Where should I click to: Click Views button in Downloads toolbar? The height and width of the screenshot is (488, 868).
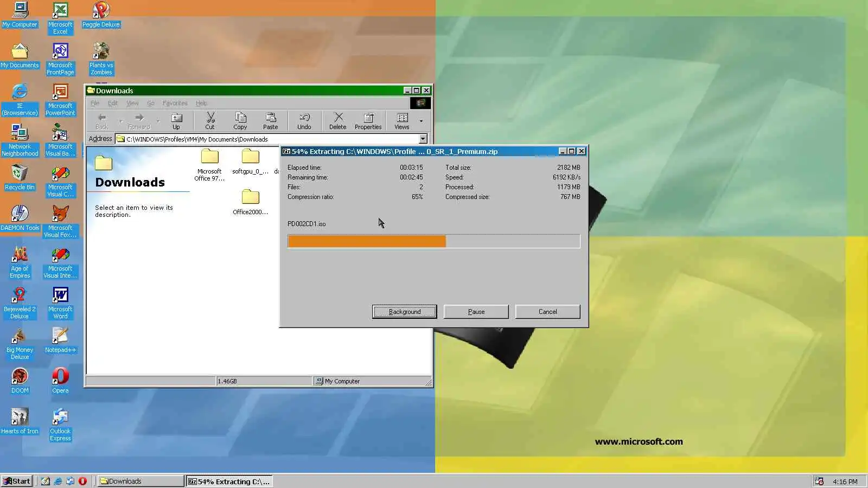tap(402, 121)
